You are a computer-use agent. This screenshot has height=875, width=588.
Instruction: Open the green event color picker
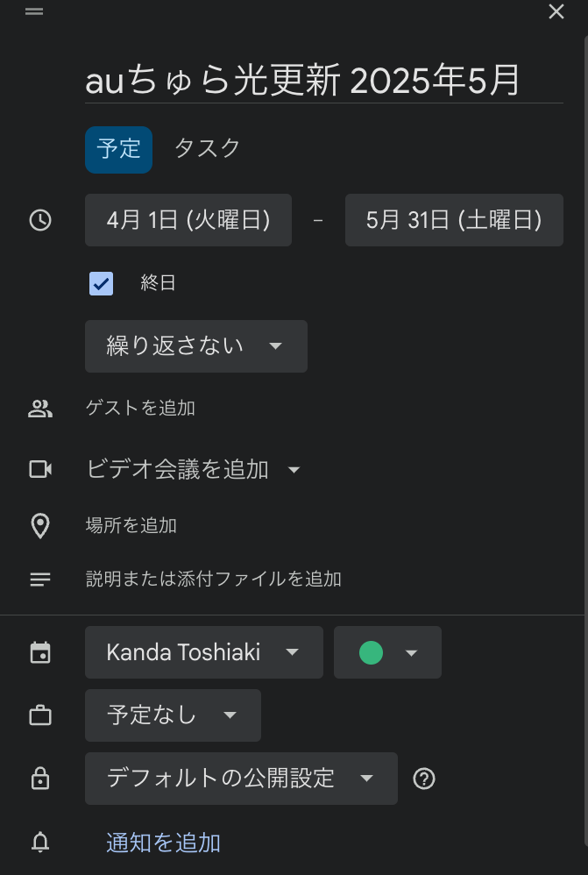click(x=387, y=652)
